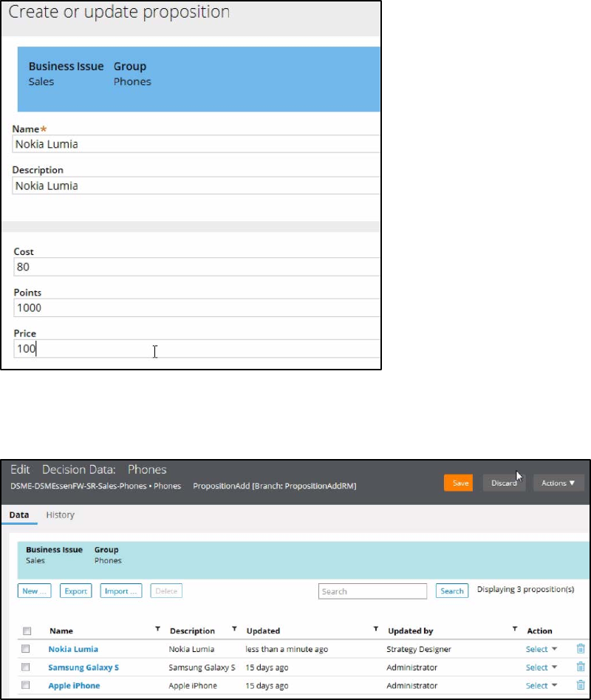591x700 pixels.
Task: Switch to the Data tab
Action: (x=19, y=514)
